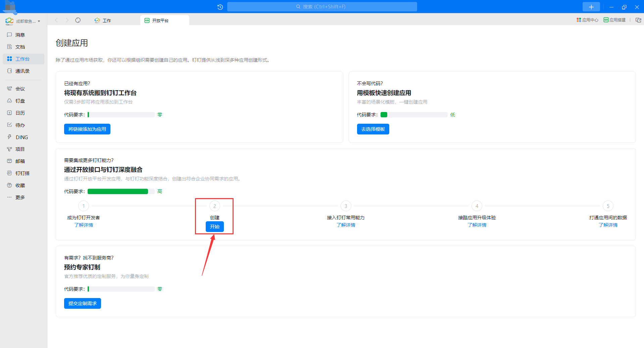Click the heading 通过开放接口与钉钉深度融合
644x348 pixels.
103,170
